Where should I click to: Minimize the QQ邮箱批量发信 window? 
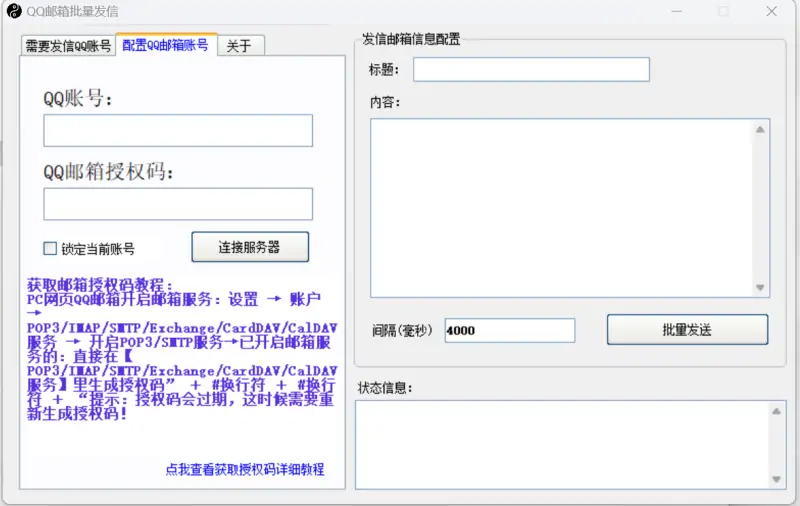point(677,11)
